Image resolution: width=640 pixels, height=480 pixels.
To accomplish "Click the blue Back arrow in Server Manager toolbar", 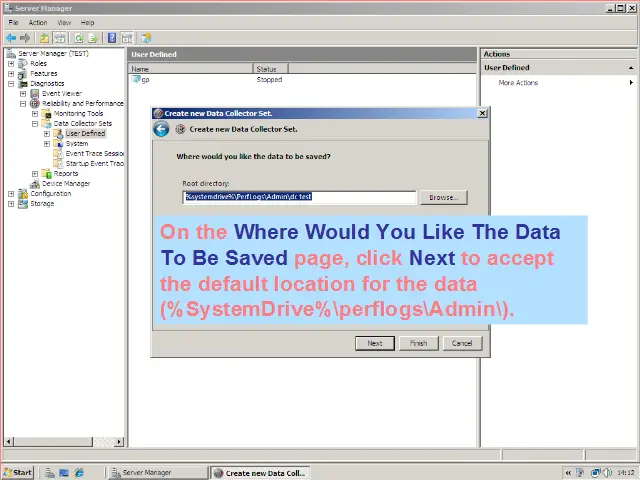I will click(11, 38).
